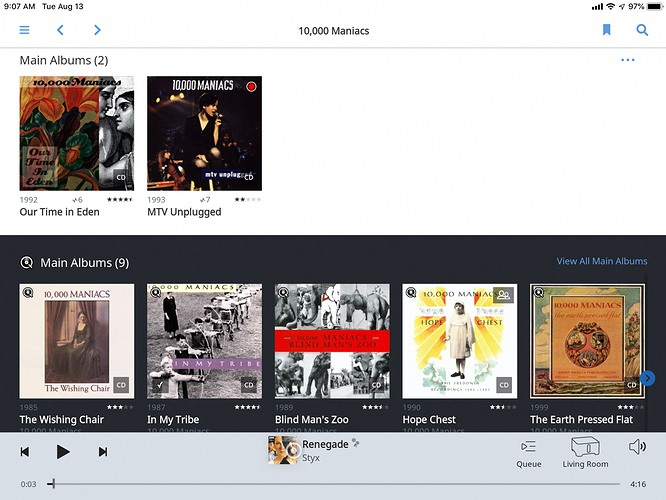Open the volume control speaker icon
The height and width of the screenshot is (500, 666).
click(x=637, y=447)
